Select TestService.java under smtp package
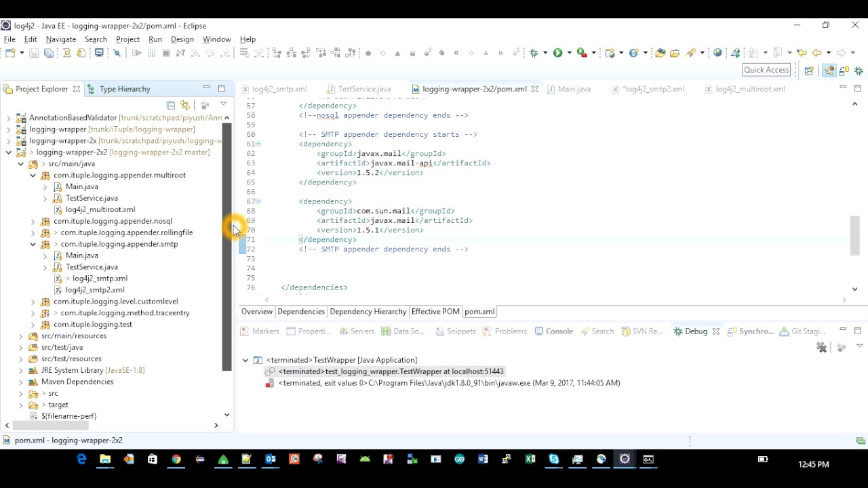 click(x=85, y=267)
